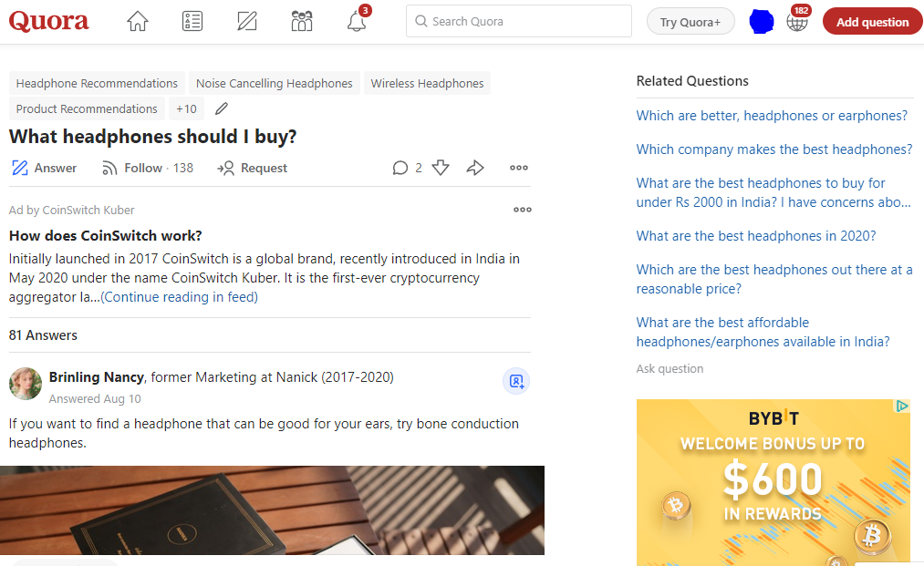Viewport: 924px width, 566px height.
Task: Open 'best affordable headphones/earphones in India' question
Action: (763, 332)
